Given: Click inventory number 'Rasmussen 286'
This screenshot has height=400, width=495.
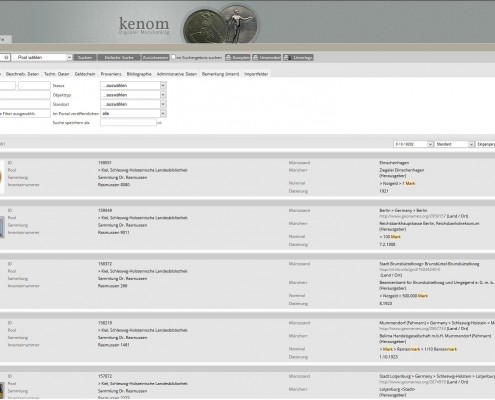Looking at the screenshot, I should [x=112, y=286].
